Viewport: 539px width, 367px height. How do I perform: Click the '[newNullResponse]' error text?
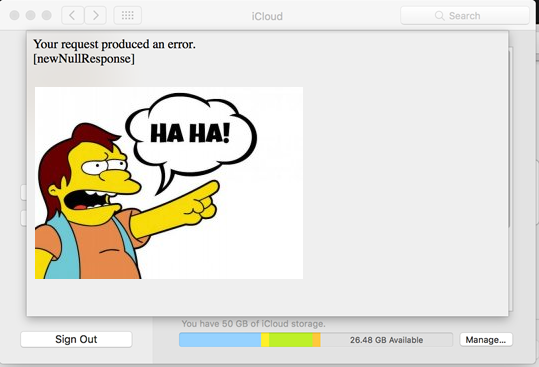tap(84, 59)
